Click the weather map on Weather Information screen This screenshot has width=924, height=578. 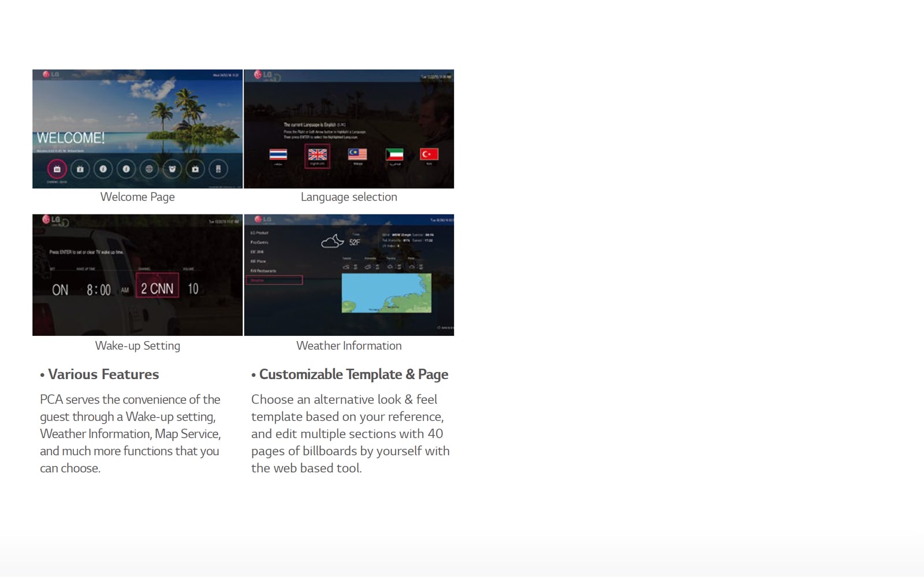coord(387,293)
